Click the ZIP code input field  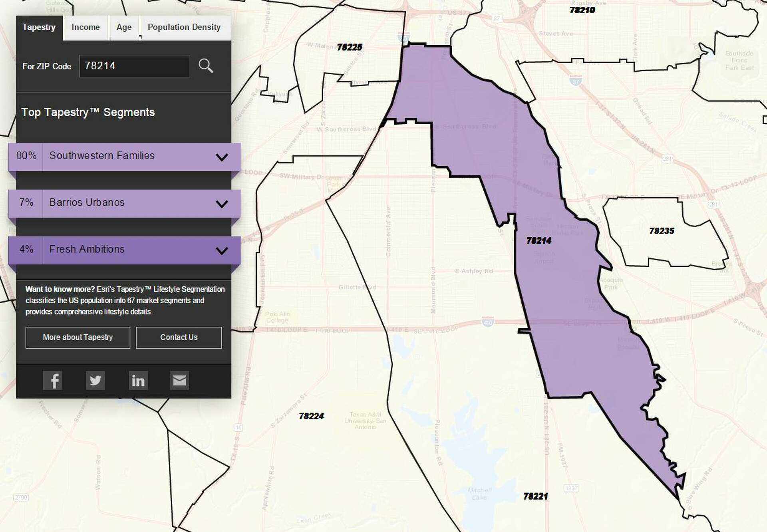pyautogui.click(x=134, y=66)
